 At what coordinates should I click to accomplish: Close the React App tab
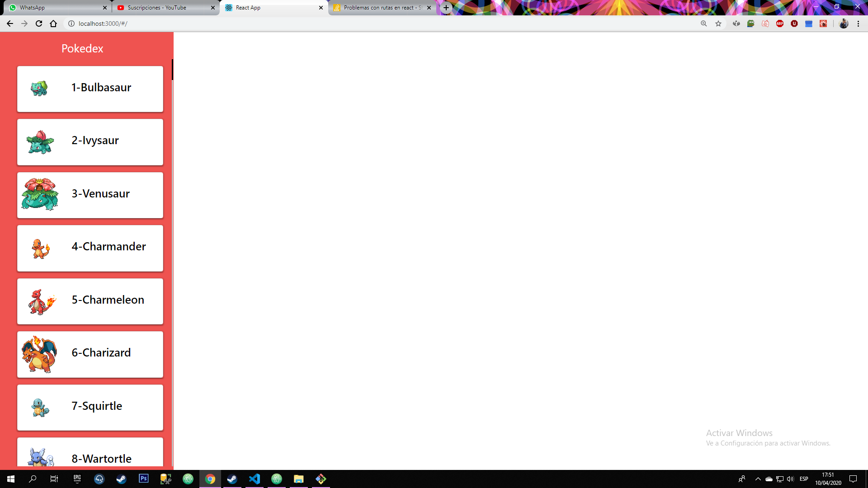click(x=321, y=8)
